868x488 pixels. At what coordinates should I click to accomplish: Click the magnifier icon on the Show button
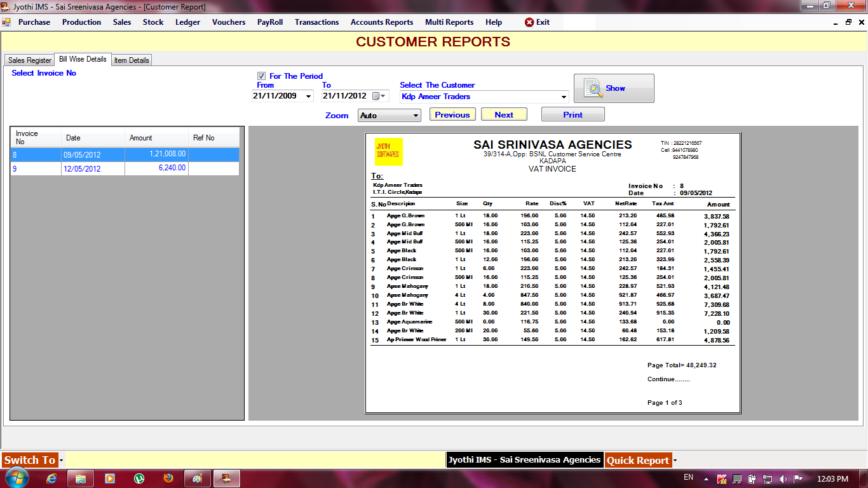point(593,88)
